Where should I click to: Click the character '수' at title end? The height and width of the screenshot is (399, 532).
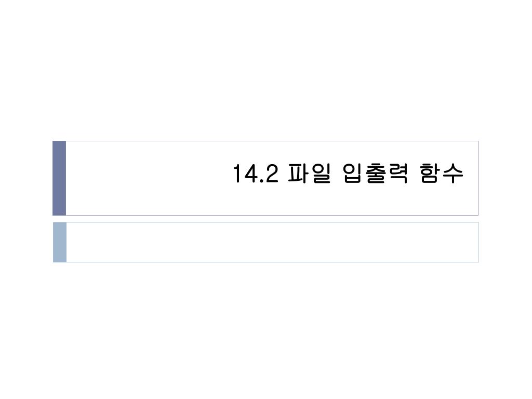point(453,174)
